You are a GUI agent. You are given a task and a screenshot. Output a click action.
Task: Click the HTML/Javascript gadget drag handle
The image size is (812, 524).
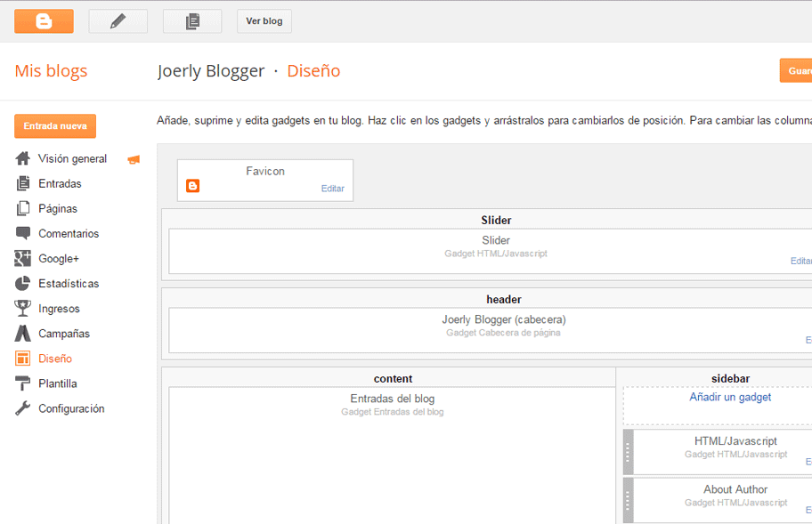pyautogui.click(x=629, y=452)
